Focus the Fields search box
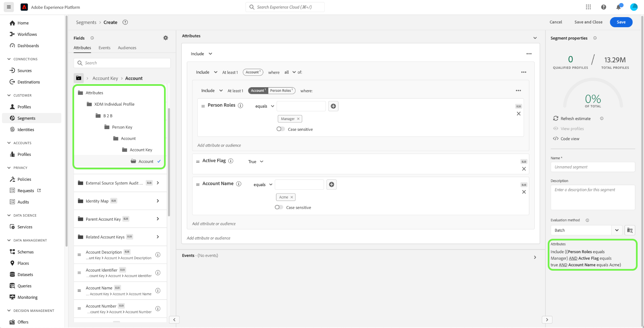 pos(122,63)
